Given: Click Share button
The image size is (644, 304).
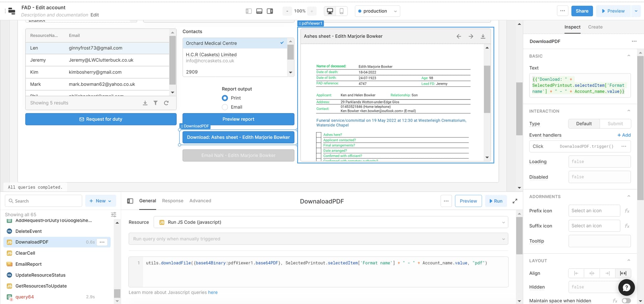Looking at the screenshot, I should point(582,11).
